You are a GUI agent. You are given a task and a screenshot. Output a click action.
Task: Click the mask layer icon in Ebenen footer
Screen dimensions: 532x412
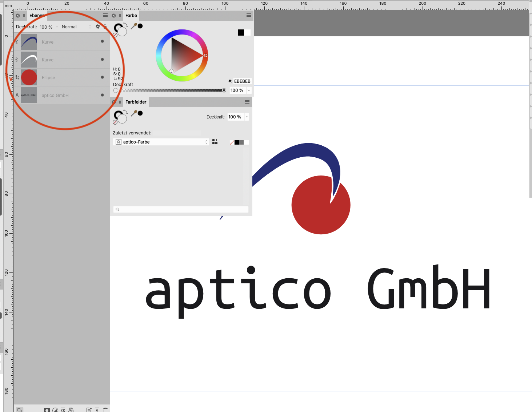point(47,410)
